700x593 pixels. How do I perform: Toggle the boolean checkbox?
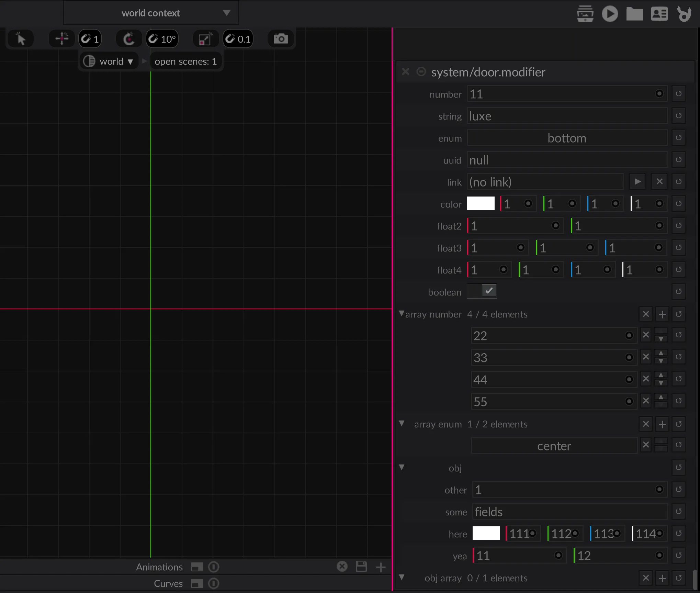click(x=488, y=291)
